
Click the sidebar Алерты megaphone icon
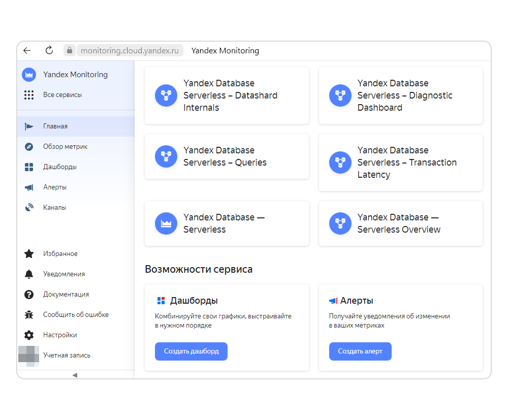point(29,187)
